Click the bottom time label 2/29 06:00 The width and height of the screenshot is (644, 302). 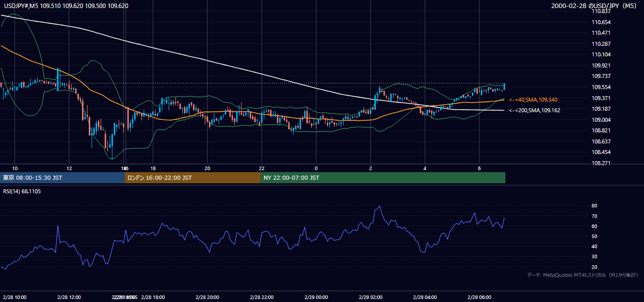tap(479, 297)
